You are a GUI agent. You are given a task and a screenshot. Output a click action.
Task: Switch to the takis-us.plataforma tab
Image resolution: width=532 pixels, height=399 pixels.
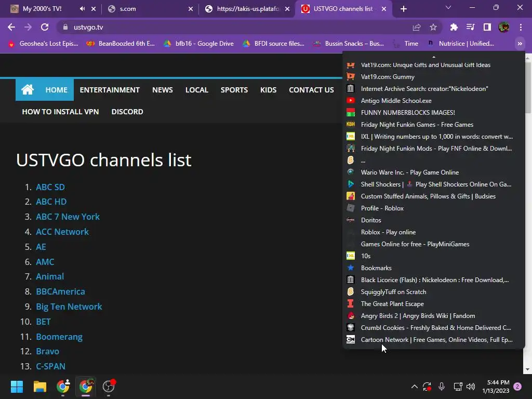243,9
